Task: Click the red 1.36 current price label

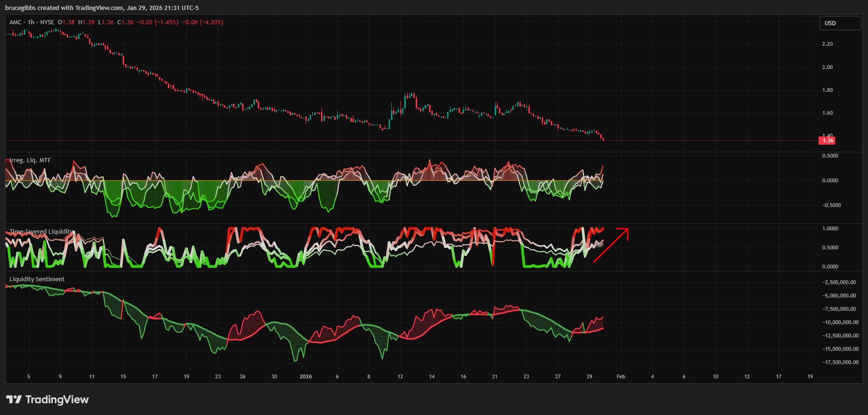Action: coord(828,140)
